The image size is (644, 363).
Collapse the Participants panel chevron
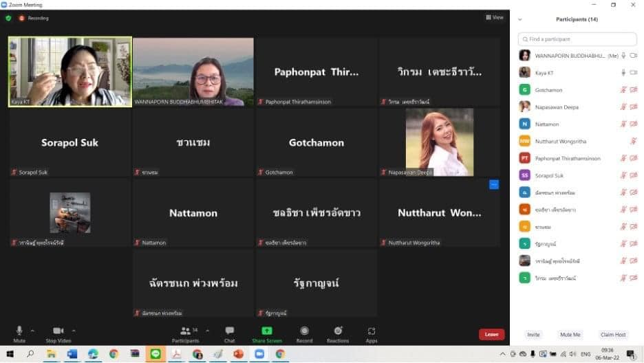[520, 19]
